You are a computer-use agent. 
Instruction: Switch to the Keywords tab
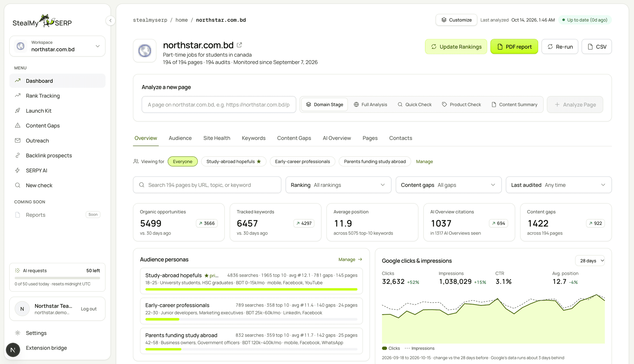254,138
